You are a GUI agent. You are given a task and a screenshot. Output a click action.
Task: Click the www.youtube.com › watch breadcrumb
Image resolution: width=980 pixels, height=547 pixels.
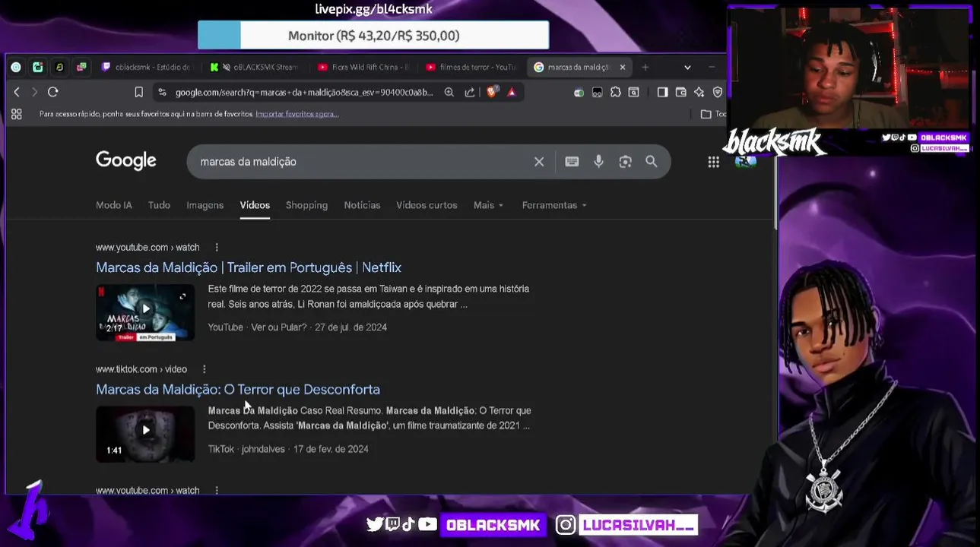pos(147,248)
